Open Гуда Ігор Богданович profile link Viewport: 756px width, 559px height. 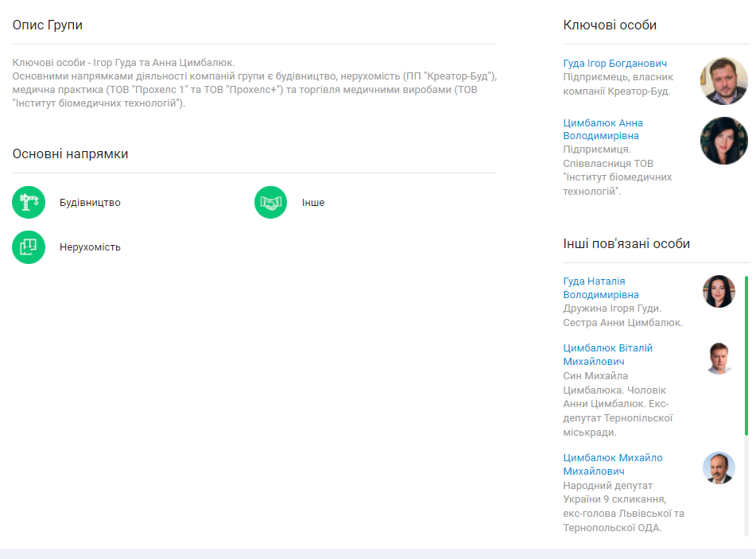pos(614,64)
